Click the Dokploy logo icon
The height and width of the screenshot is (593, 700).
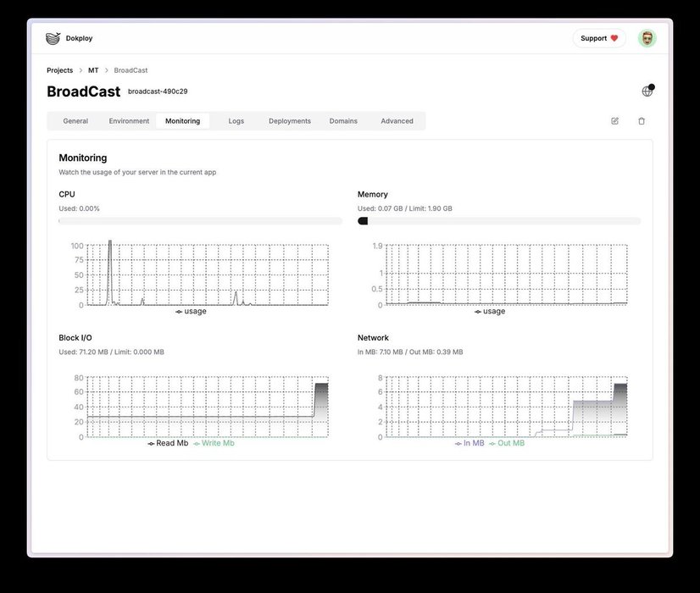pyautogui.click(x=53, y=38)
